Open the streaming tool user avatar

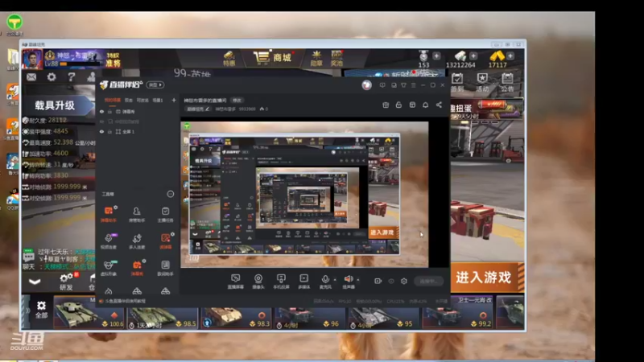366,85
